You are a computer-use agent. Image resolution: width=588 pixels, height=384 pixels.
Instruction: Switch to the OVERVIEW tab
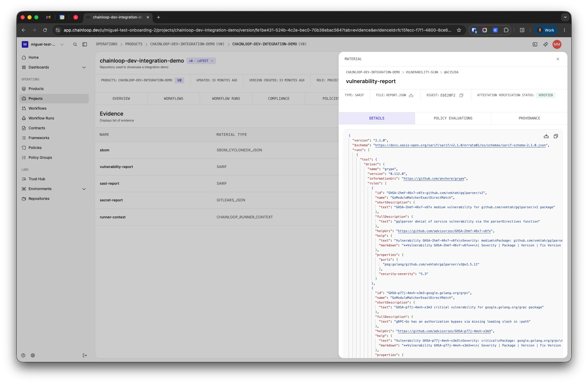pos(121,99)
